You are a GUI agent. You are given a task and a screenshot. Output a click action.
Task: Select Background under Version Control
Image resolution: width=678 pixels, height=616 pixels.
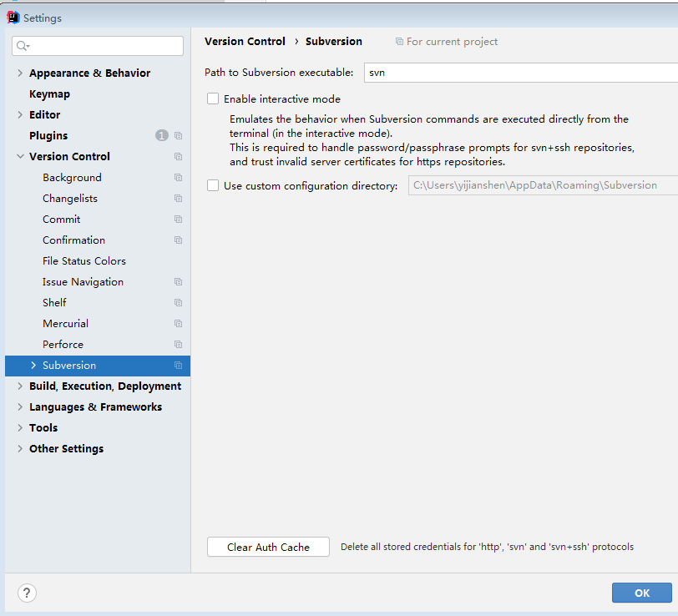72,178
